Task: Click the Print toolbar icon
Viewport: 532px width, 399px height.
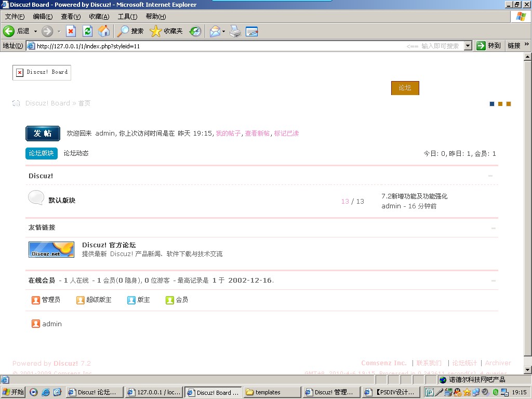Action: pos(235,31)
